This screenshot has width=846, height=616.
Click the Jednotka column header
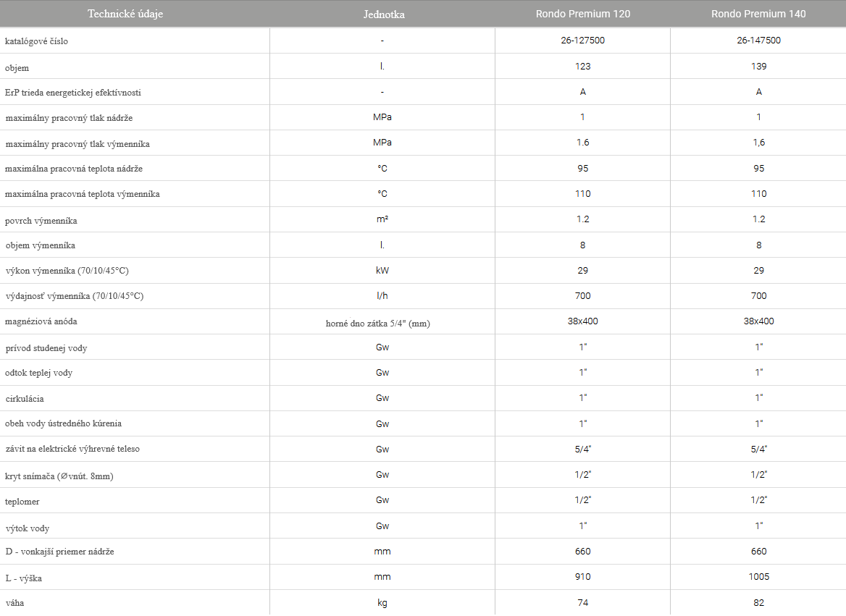click(384, 14)
